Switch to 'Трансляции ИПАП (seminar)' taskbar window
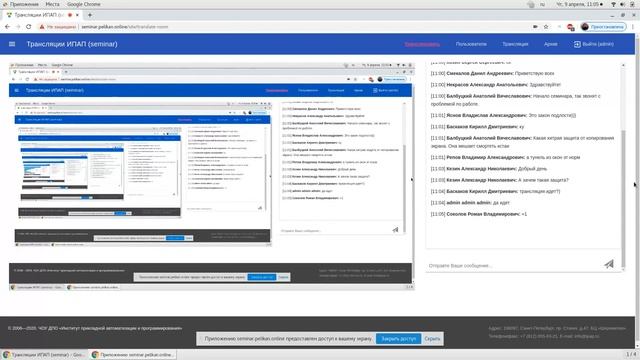 click(x=44, y=355)
